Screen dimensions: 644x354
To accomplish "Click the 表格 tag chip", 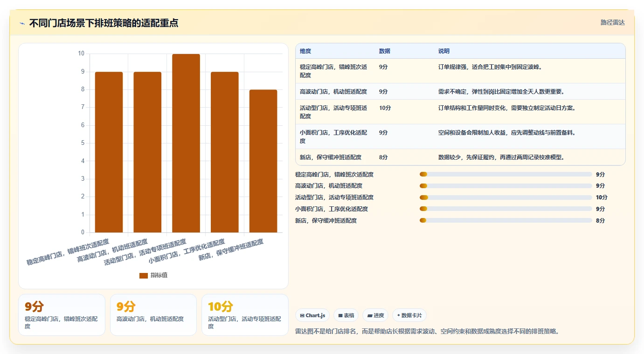I will tap(346, 315).
